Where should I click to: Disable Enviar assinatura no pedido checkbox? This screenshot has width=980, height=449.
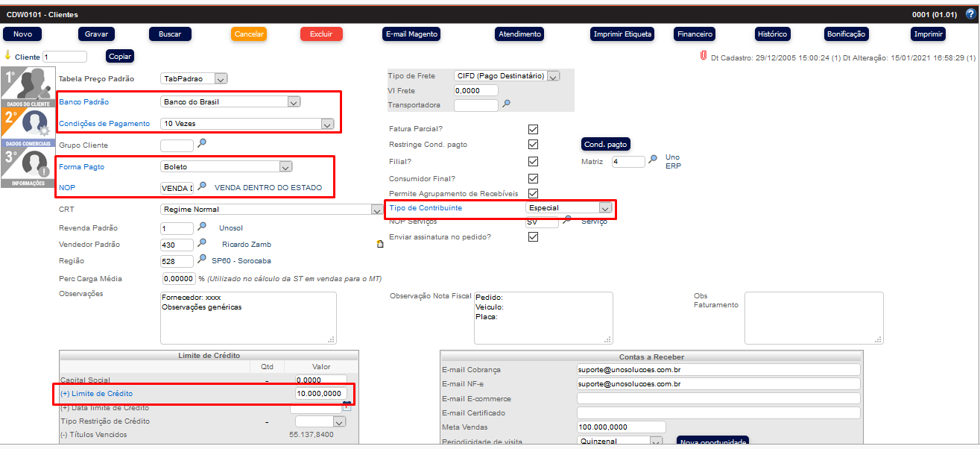533,237
